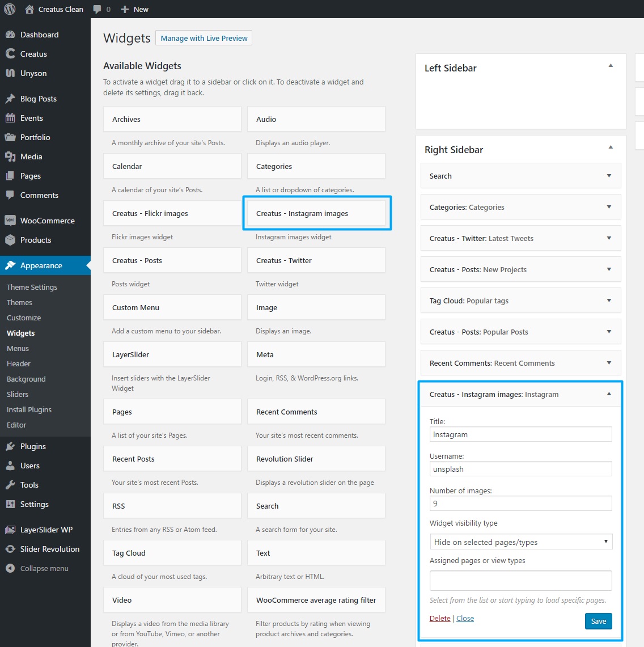Open Sliders submenu item

tap(18, 394)
